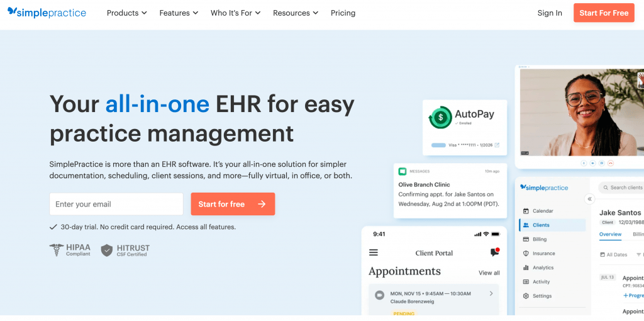
Task: Click the JUL 13 date tag
Action: click(x=608, y=277)
